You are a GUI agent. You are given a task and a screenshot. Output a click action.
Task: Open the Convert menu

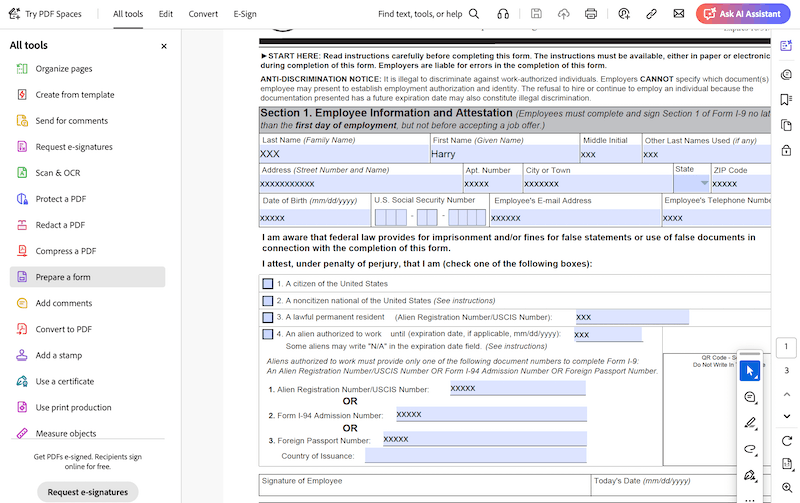pyautogui.click(x=203, y=14)
